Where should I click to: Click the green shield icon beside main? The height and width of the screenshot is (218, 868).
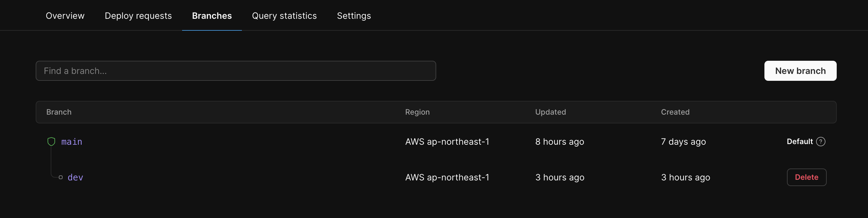(51, 142)
